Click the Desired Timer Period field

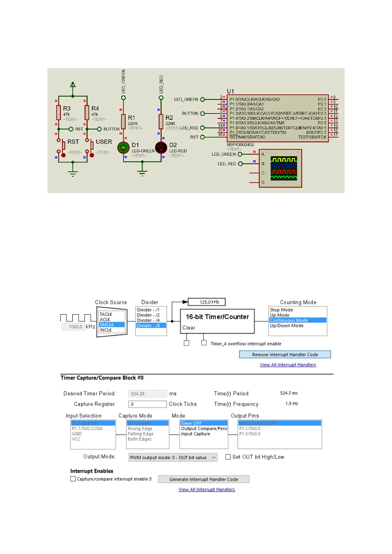click(147, 394)
